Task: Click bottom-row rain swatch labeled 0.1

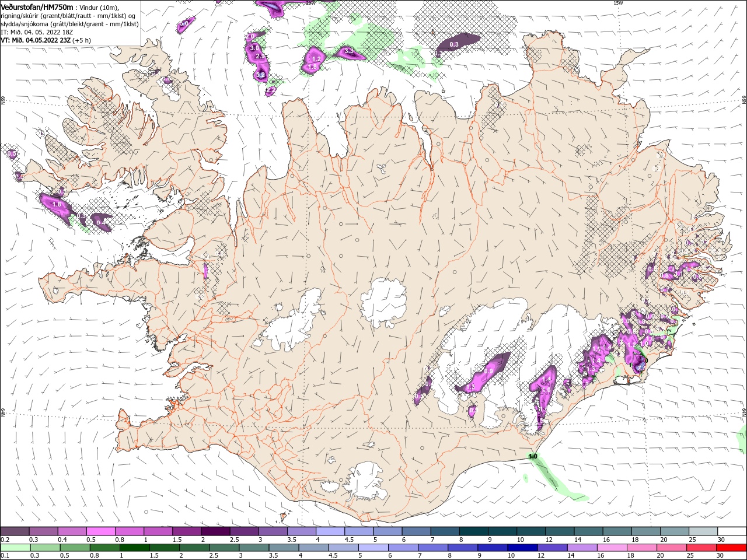Action: pos(15,548)
